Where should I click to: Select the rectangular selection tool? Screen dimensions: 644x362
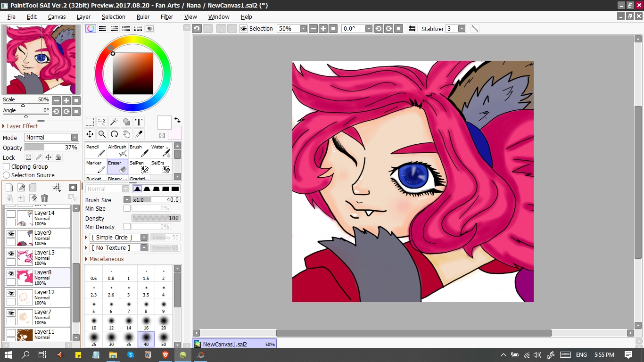[90, 122]
